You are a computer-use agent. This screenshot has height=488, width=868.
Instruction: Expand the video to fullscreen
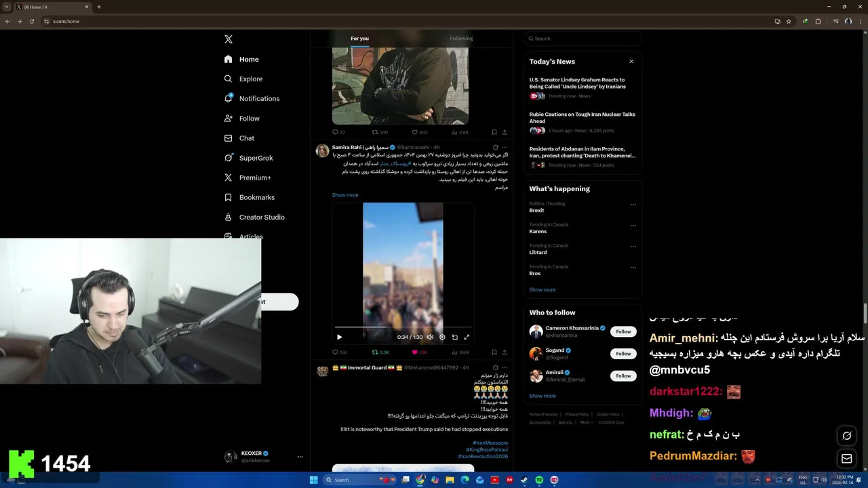(467, 337)
